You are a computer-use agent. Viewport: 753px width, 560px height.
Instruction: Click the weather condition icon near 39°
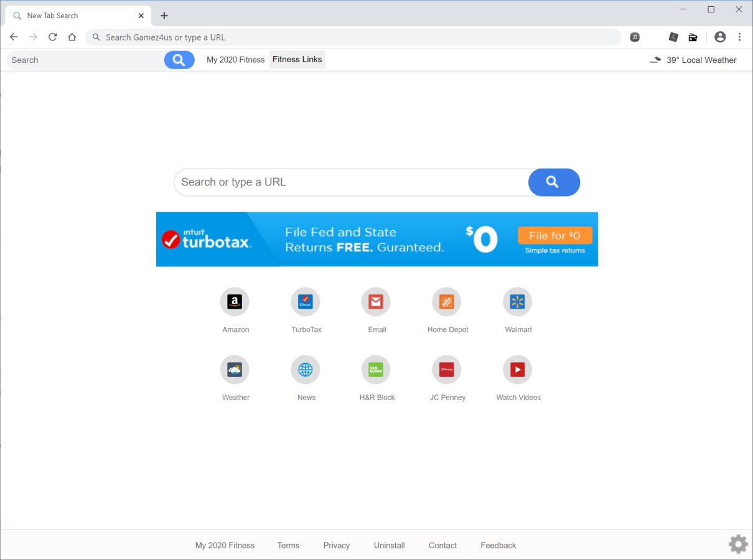pos(655,60)
